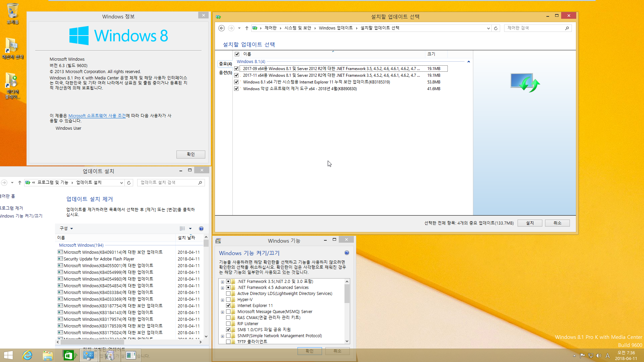Screen dimensions: 644x362
Task: Go up one level in installed updates window
Action: (x=20, y=183)
